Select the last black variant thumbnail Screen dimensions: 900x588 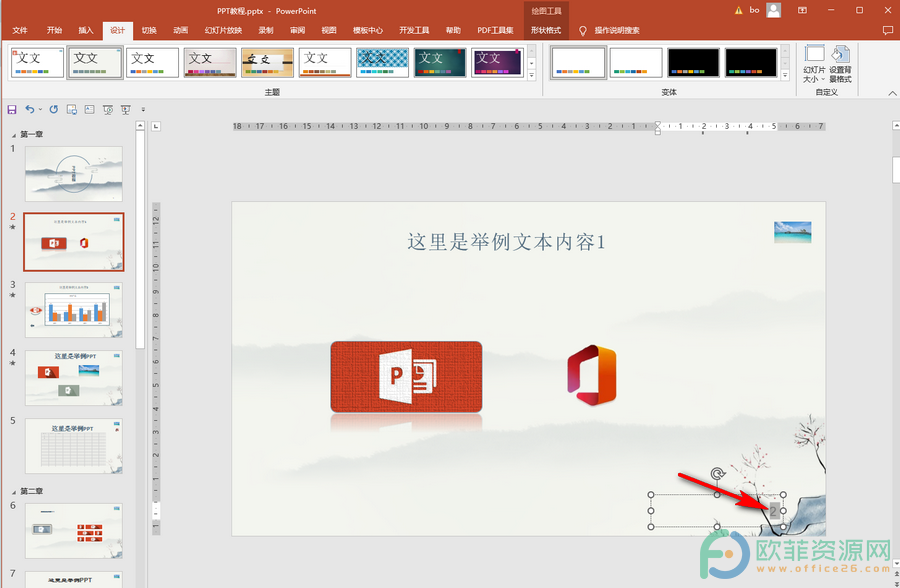coord(751,63)
